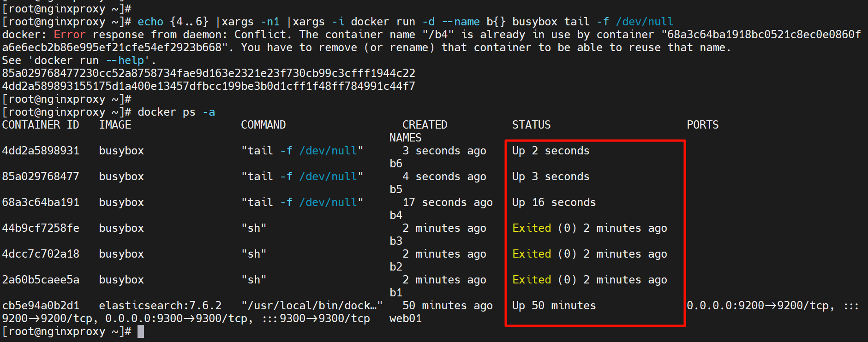Click container ID 4dd2a5898931
Viewport: 868px width, 342px height.
pos(41,151)
